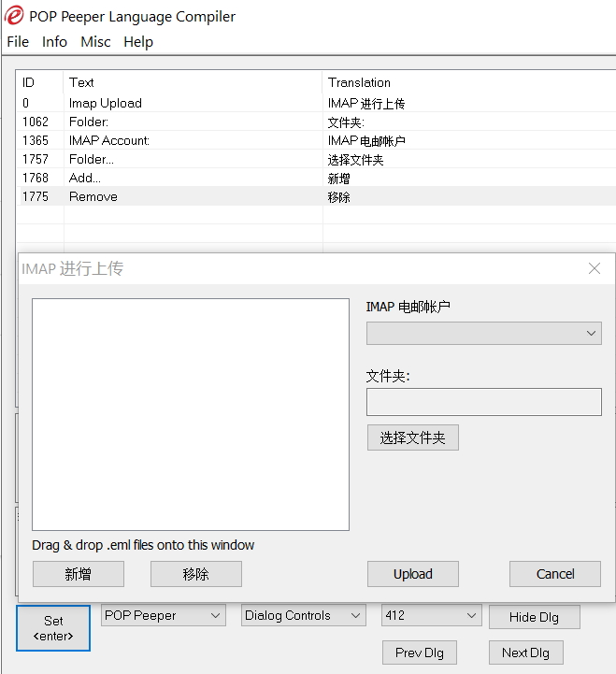The image size is (616, 674).
Task: Click the 新增 add button
Action: pos(79,574)
